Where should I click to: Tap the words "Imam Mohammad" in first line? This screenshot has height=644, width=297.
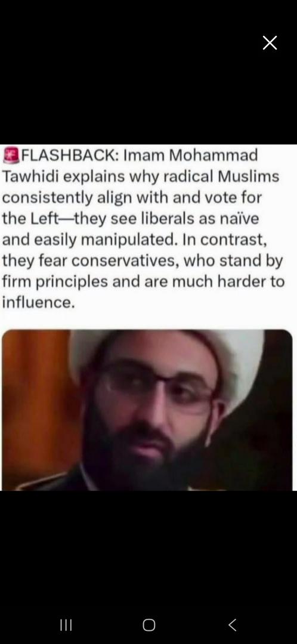191,155
